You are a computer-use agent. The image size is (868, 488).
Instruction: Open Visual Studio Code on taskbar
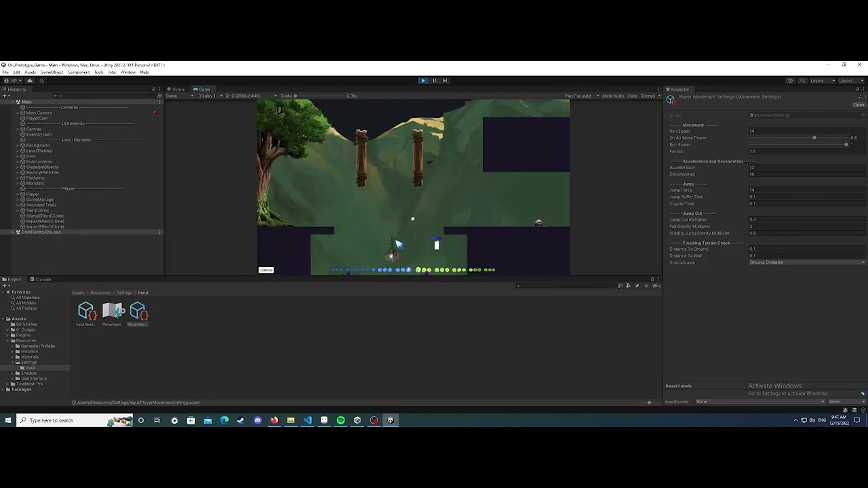click(x=307, y=420)
